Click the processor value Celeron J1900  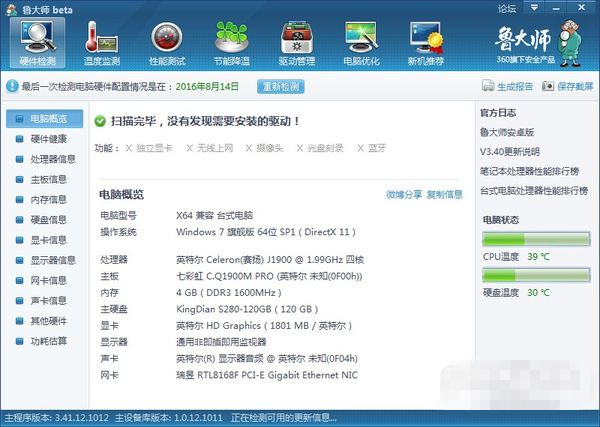(x=270, y=260)
